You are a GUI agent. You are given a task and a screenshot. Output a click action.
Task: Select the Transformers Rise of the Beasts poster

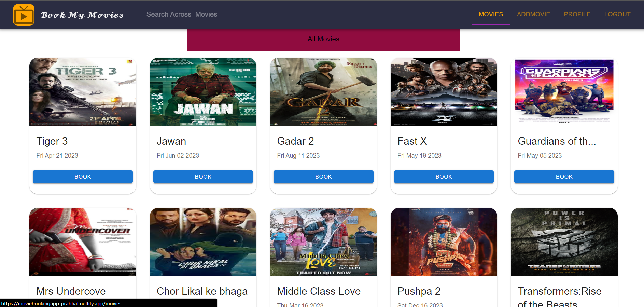pyautogui.click(x=564, y=242)
